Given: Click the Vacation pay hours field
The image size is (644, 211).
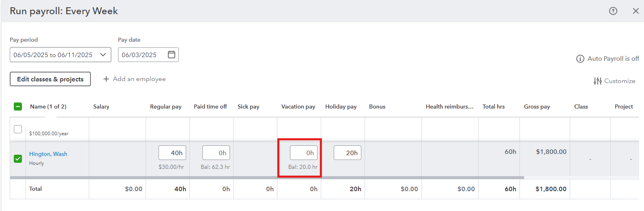Looking at the screenshot, I should [304, 153].
